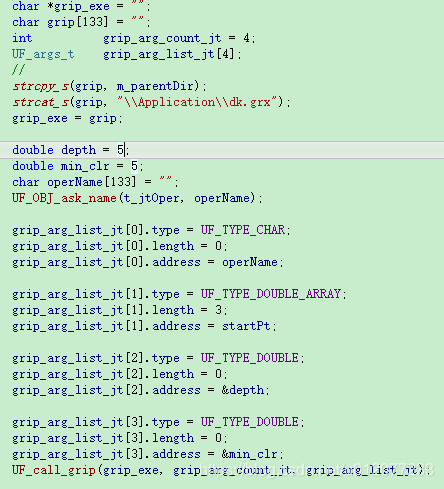Click the "\\Application\\dk.grx" string literal
The image size is (444, 489).
tap(197, 102)
